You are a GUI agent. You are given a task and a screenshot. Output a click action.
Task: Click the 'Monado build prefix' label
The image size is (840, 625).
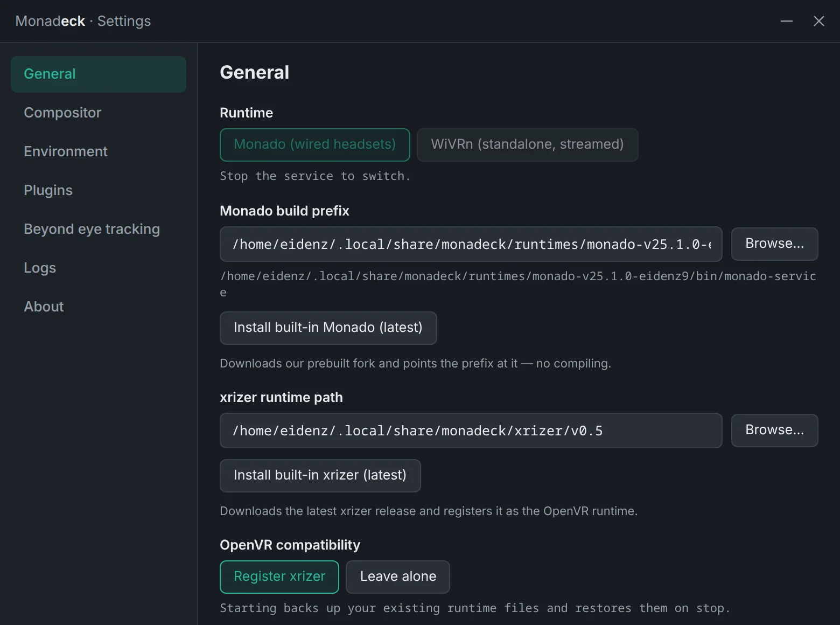[284, 211]
